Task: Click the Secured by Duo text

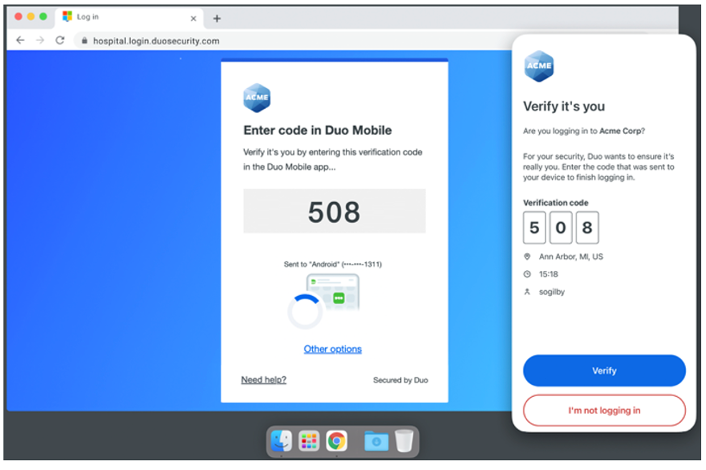Action: click(401, 380)
